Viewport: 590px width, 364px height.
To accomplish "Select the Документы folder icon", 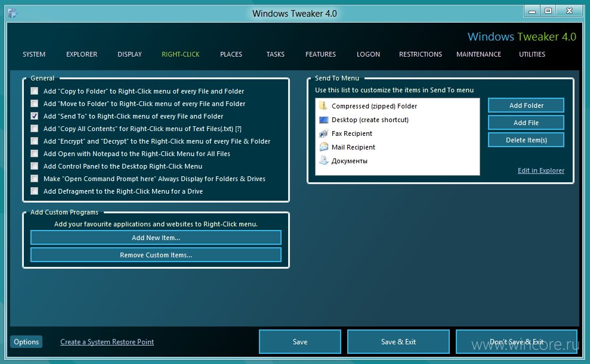I will [x=323, y=161].
